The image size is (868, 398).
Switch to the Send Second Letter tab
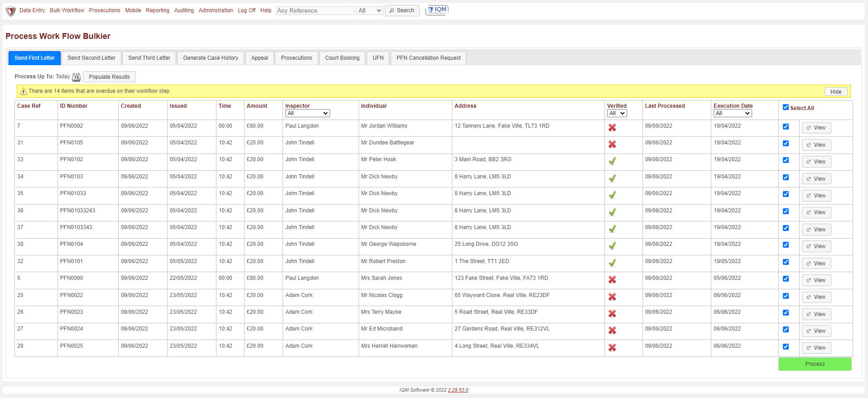click(91, 58)
